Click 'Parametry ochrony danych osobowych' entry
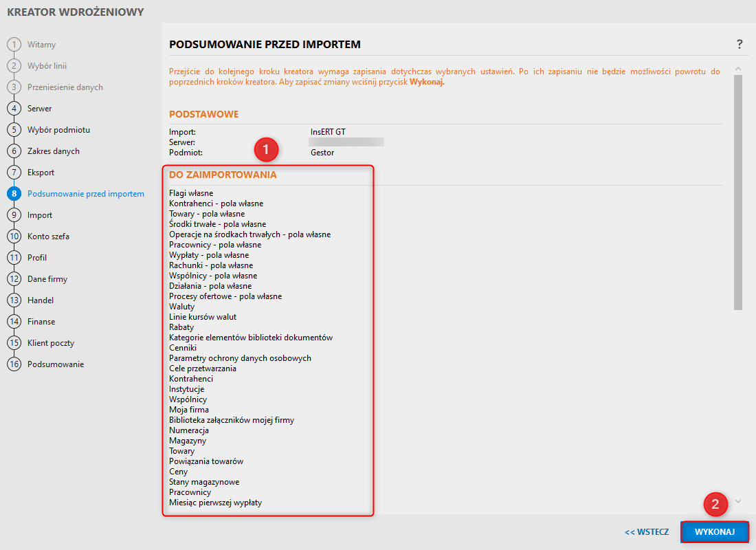756x550 pixels. [x=240, y=358]
